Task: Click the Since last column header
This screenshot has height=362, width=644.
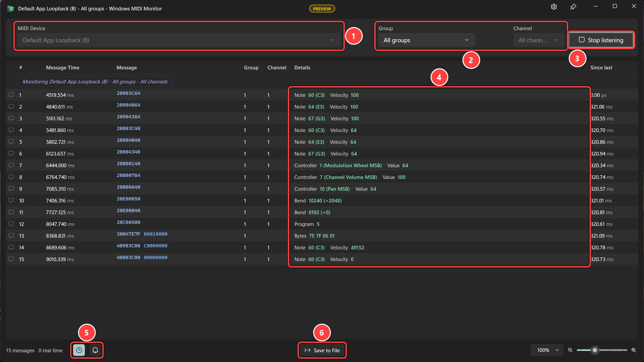Action: pyautogui.click(x=601, y=68)
